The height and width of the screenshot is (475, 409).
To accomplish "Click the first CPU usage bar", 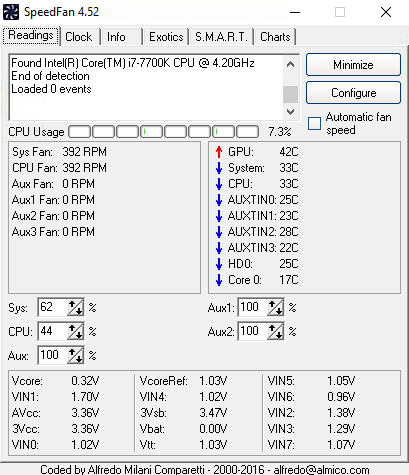I will [79, 132].
